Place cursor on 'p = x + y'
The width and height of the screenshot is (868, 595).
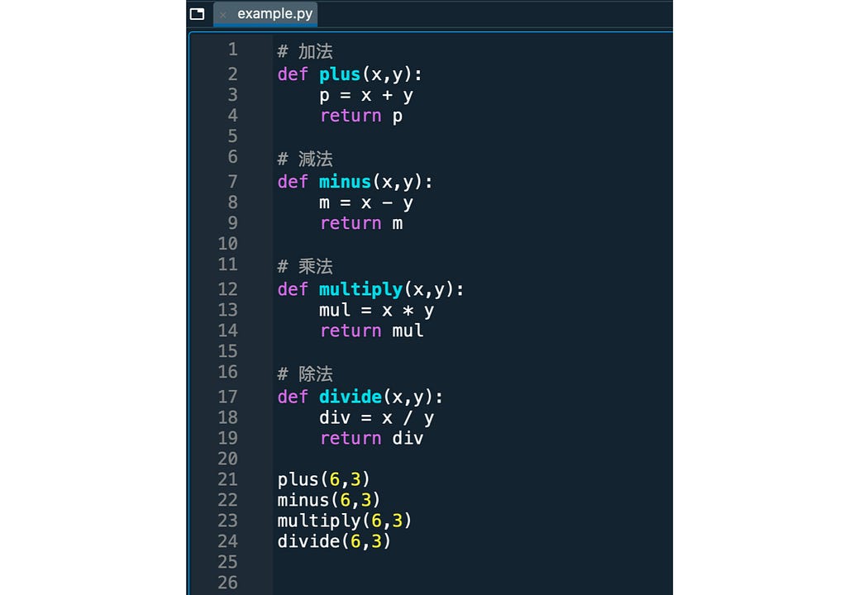pos(366,96)
